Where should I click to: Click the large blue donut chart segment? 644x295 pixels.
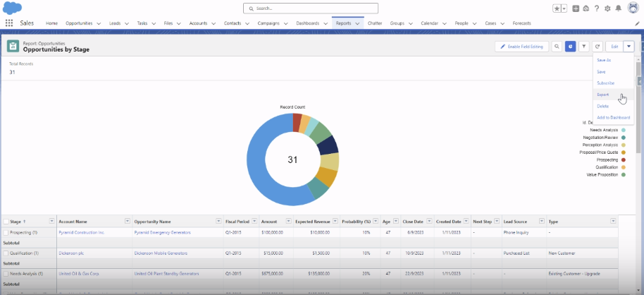pyautogui.click(x=258, y=164)
